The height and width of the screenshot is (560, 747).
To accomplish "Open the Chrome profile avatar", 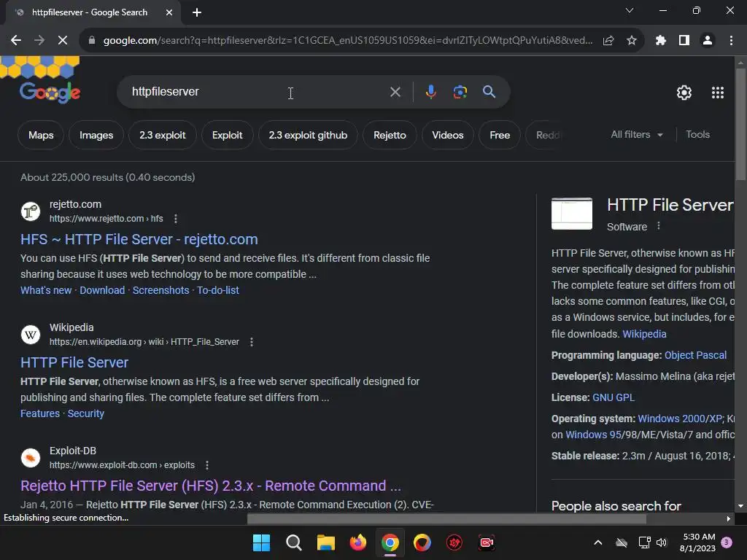I will pyautogui.click(x=708, y=41).
